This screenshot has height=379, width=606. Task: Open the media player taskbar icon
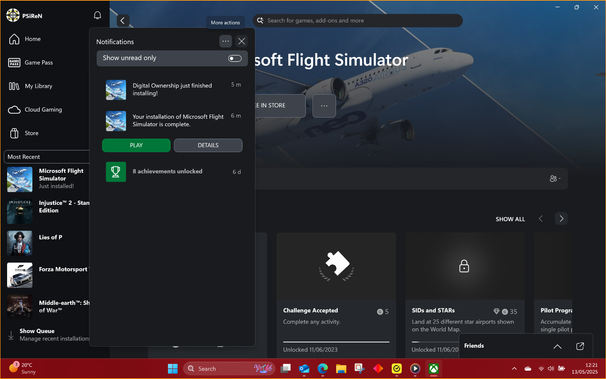point(415,369)
